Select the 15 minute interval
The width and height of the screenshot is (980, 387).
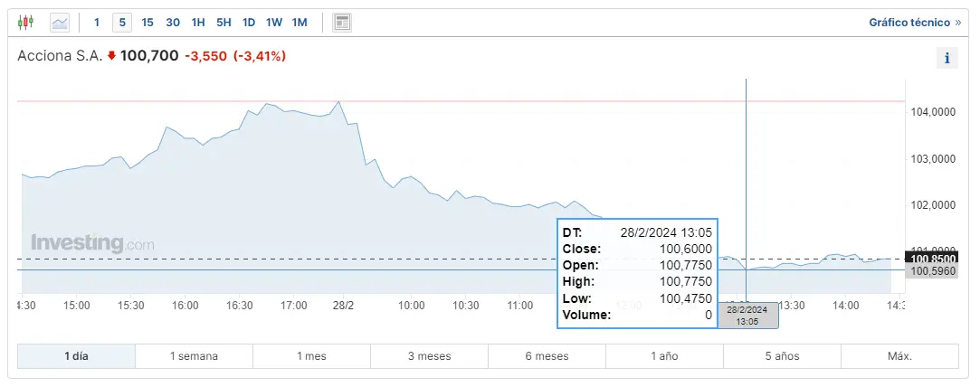coord(147,22)
